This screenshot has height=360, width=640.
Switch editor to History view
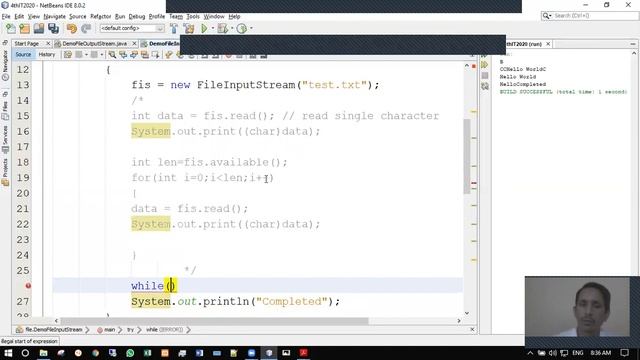pyautogui.click(x=47, y=55)
